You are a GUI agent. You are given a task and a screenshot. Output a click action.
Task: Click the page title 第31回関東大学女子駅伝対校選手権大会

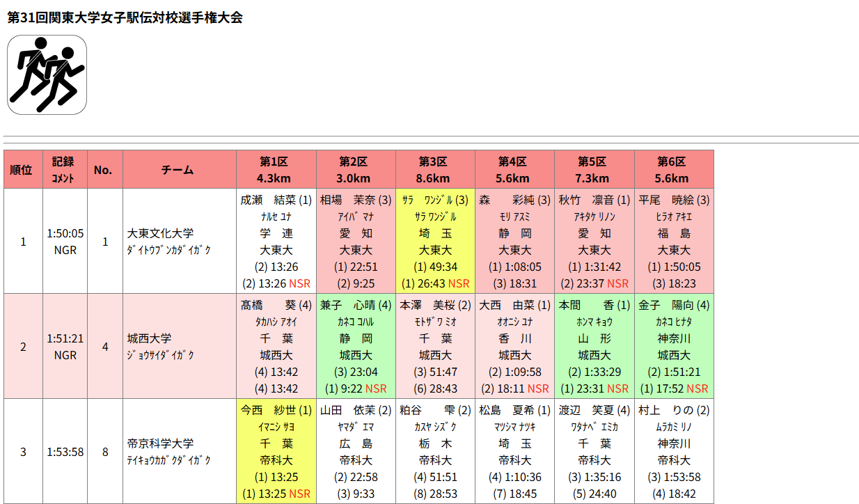point(125,17)
